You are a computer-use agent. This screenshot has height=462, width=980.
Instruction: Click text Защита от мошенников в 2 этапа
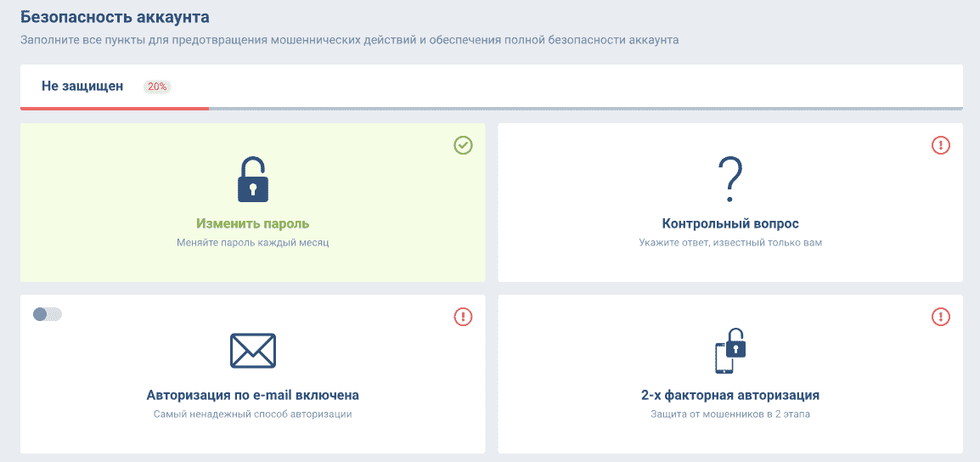[x=730, y=414]
